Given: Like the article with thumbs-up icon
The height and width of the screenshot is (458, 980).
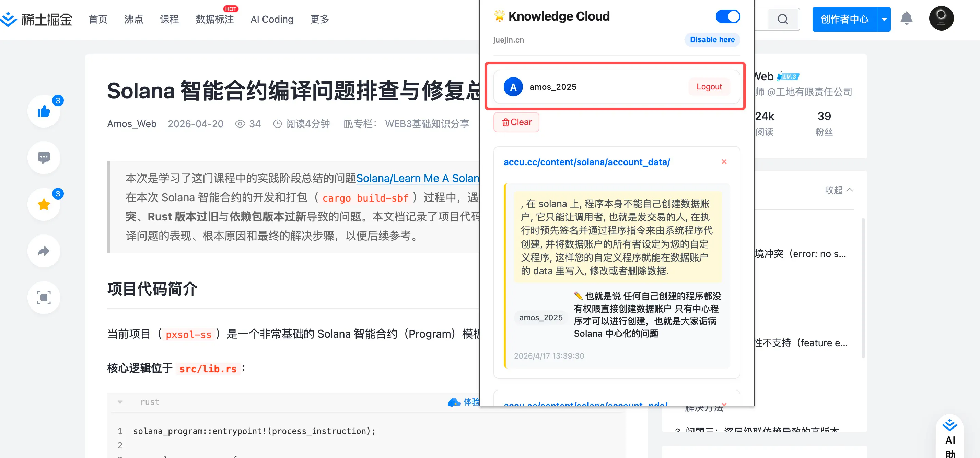Looking at the screenshot, I should pos(44,111).
